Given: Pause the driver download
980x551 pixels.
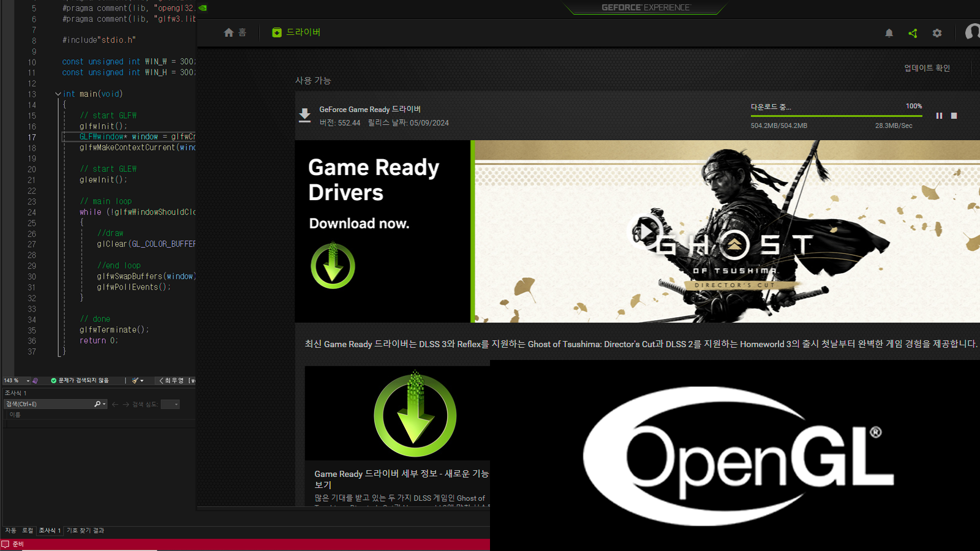Looking at the screenshot, I should [x=939, y=116].
